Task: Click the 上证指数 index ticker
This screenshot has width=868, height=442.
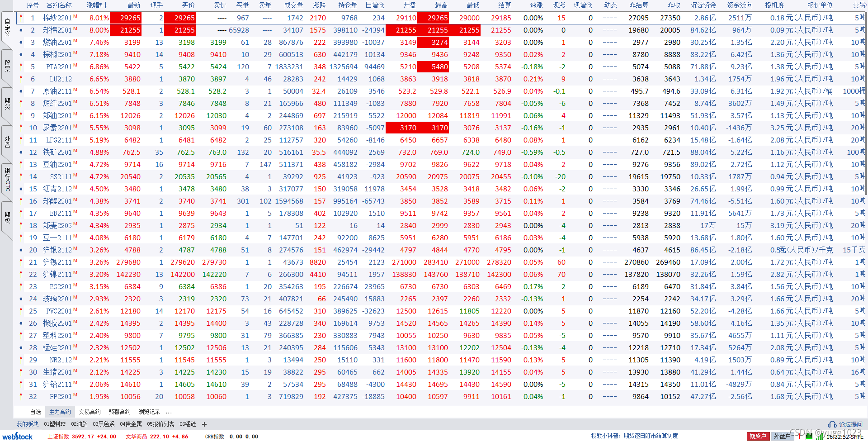Action: (x=82, y=437)
